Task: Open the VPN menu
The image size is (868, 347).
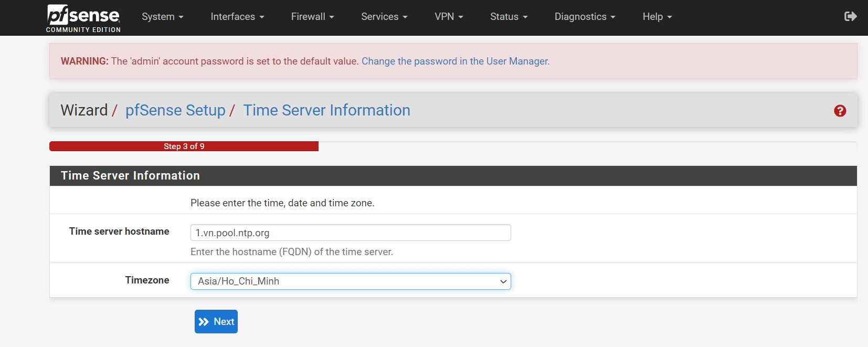Action: (449, 17)
